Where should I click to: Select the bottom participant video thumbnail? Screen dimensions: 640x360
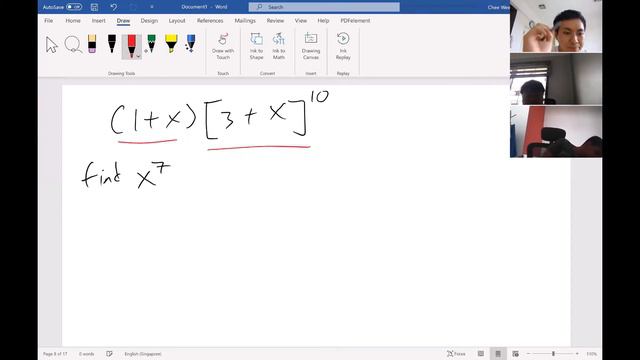[556, 132]
